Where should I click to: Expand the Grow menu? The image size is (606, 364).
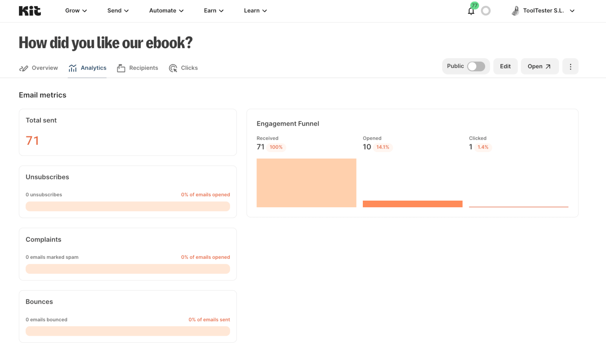point(76,11)
